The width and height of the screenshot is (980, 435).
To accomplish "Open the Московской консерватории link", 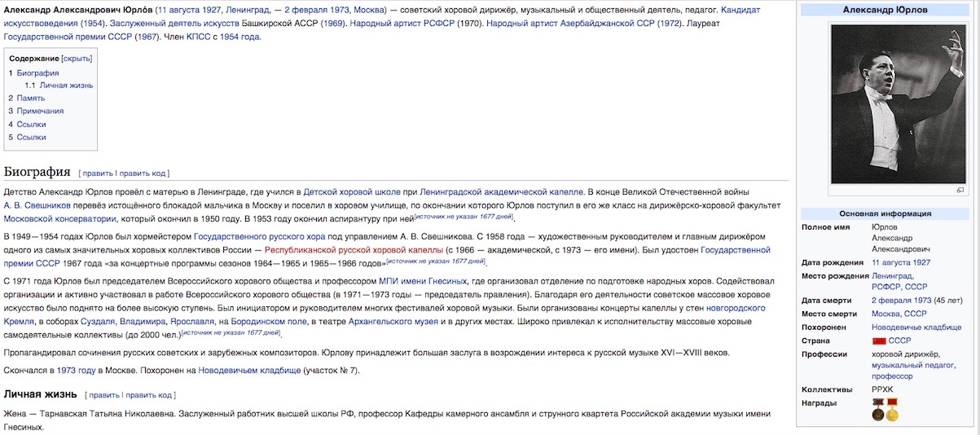I will pyautogui.click(x=61, y=218).
